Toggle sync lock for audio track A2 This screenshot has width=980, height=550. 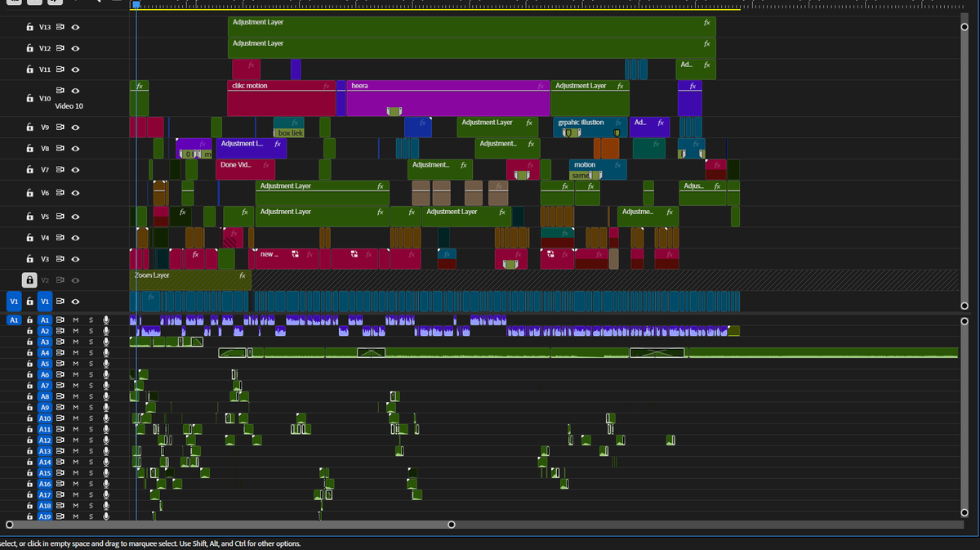(60, 331)
